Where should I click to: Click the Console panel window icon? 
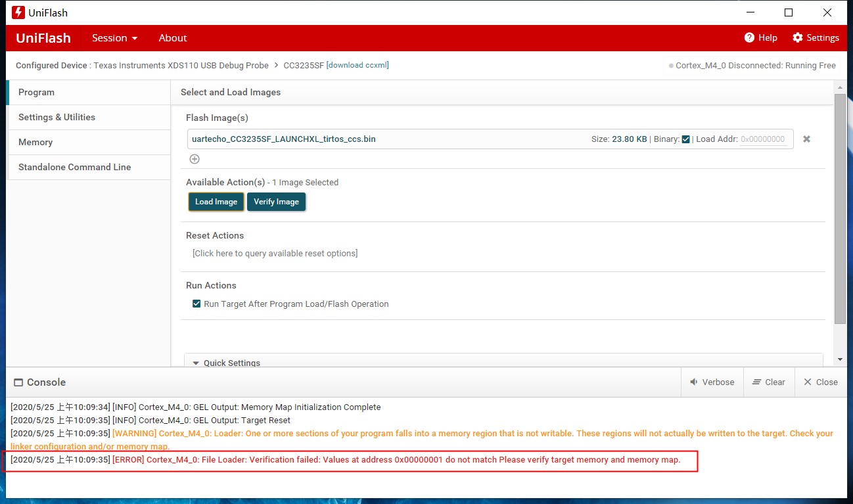[x=18, y=382]
